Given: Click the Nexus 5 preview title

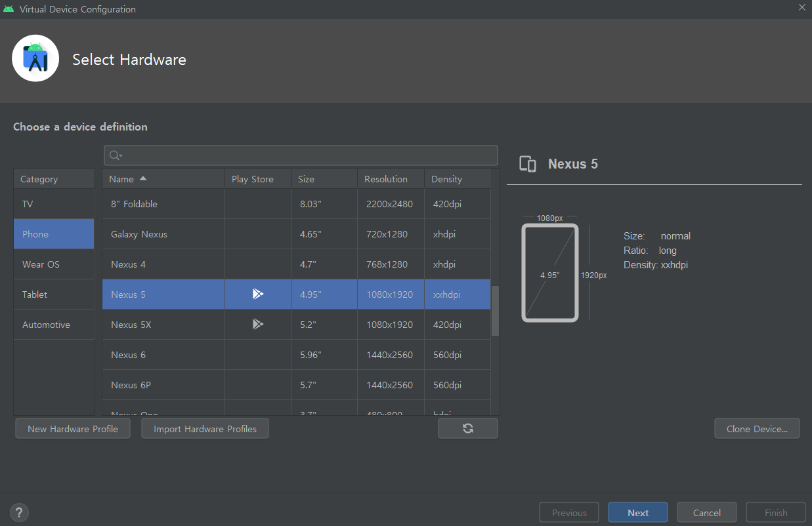Looking at the screenshot, I should coord(573,164).
